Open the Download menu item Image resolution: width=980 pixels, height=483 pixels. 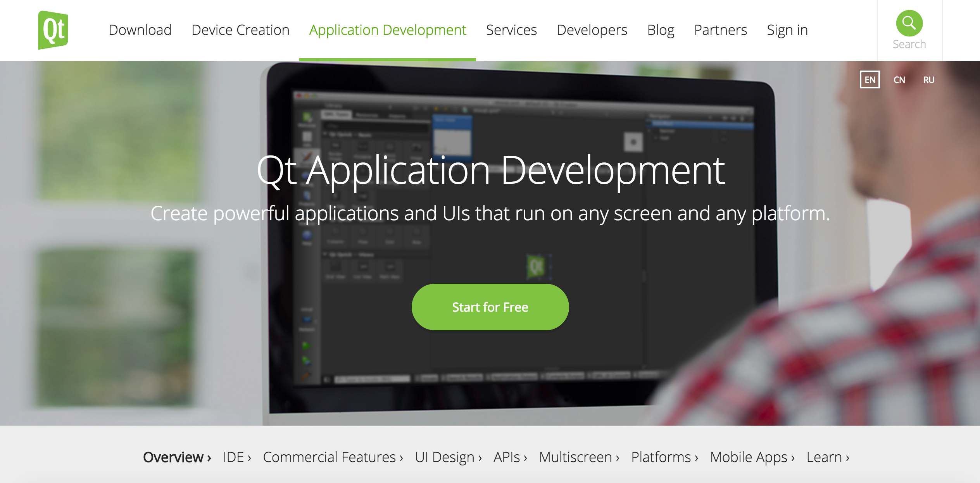140,30
